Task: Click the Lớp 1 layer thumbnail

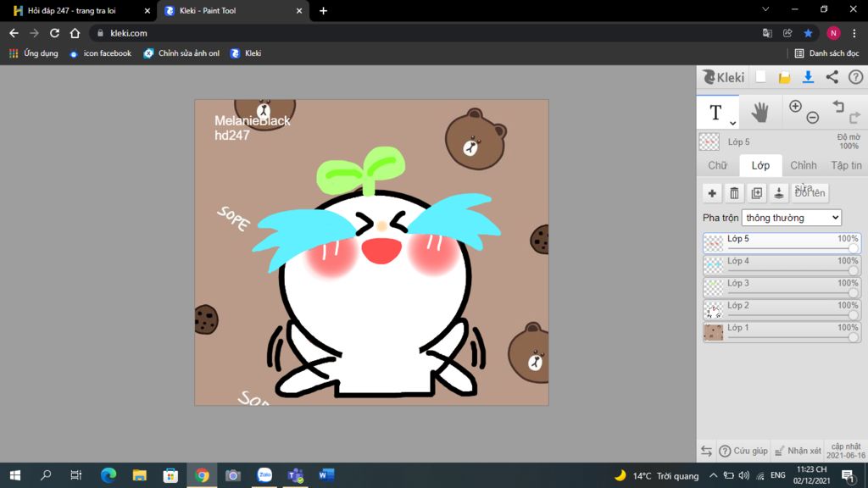Action: tap(713, 332)
